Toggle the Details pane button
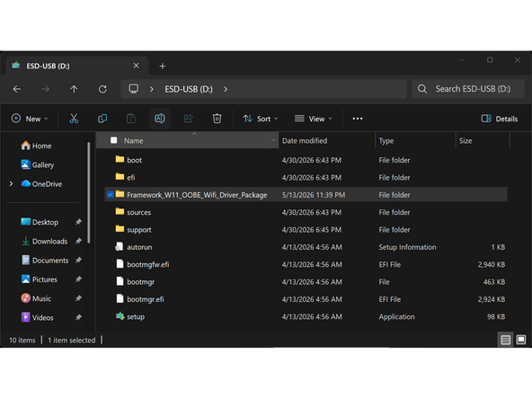Screen dimensions: 532x399 pyautogui.click(x=499, y=119)
